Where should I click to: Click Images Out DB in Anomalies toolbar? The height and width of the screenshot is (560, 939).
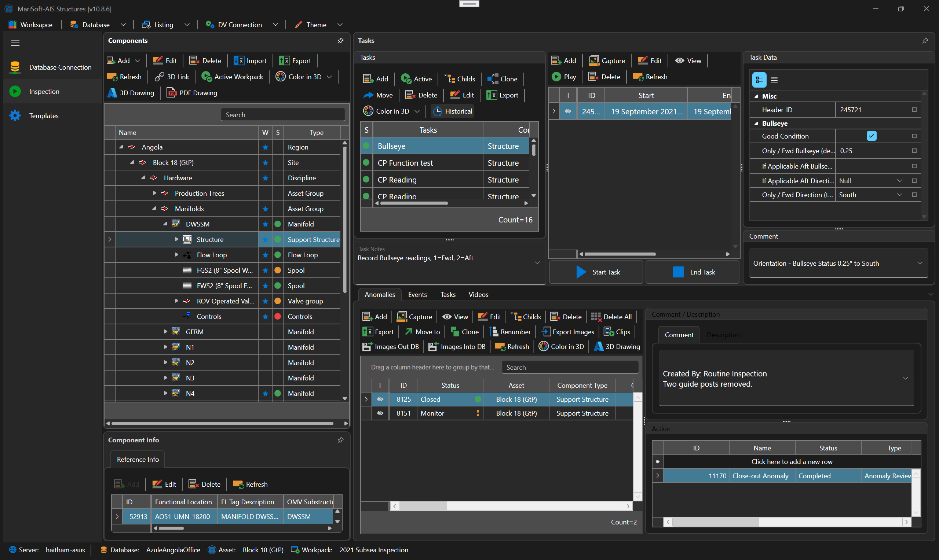391,346
